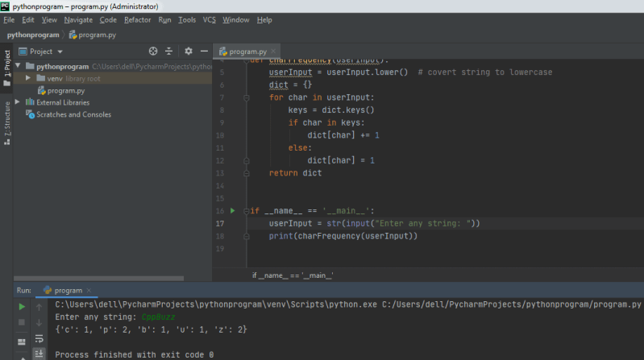Close the program Run tab
The width and height of the screenshot is (644, 360).
coord(89,290)
